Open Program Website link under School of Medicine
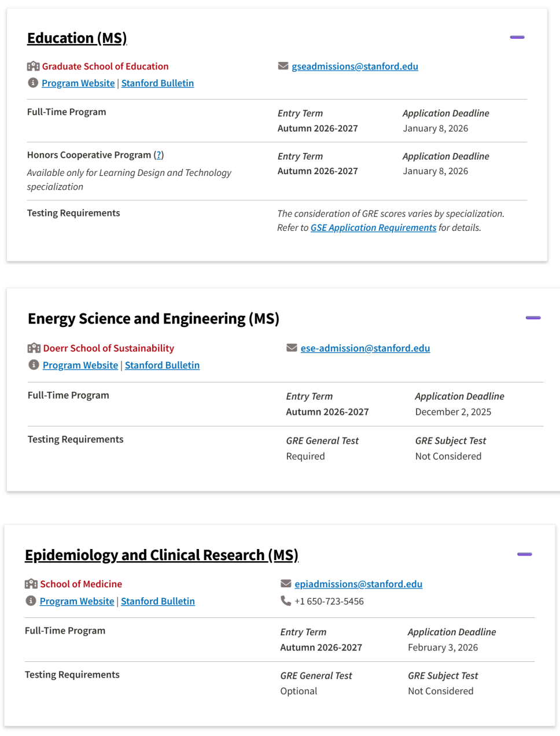The image size is (560, 736). [x=77, y=601]
